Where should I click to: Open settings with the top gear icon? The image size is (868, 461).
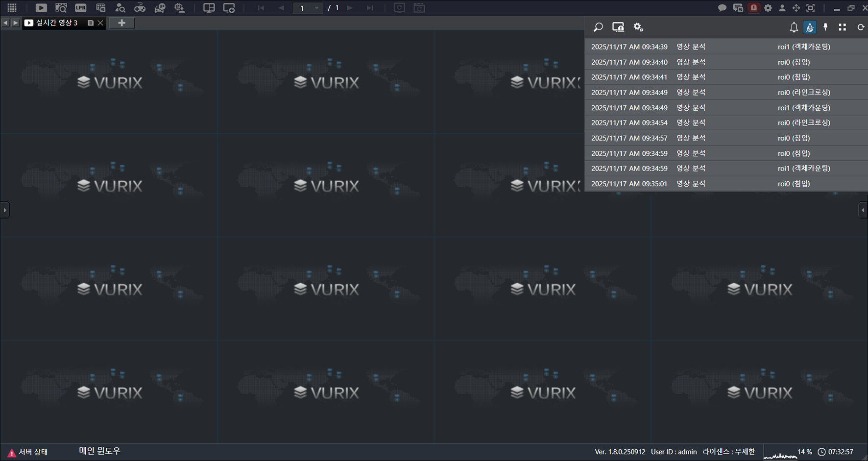[768, 8]
